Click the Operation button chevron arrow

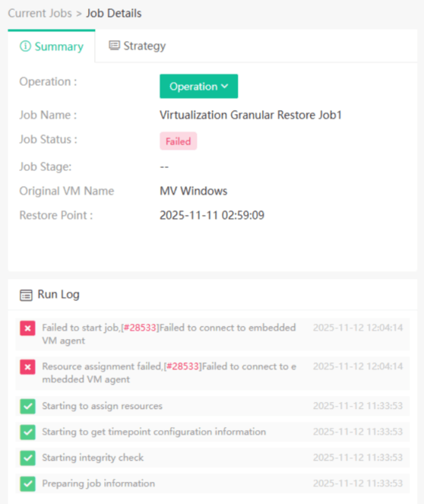click(225, 86)
